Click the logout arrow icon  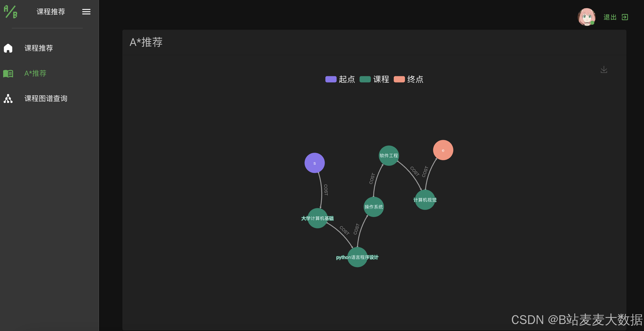625,17
